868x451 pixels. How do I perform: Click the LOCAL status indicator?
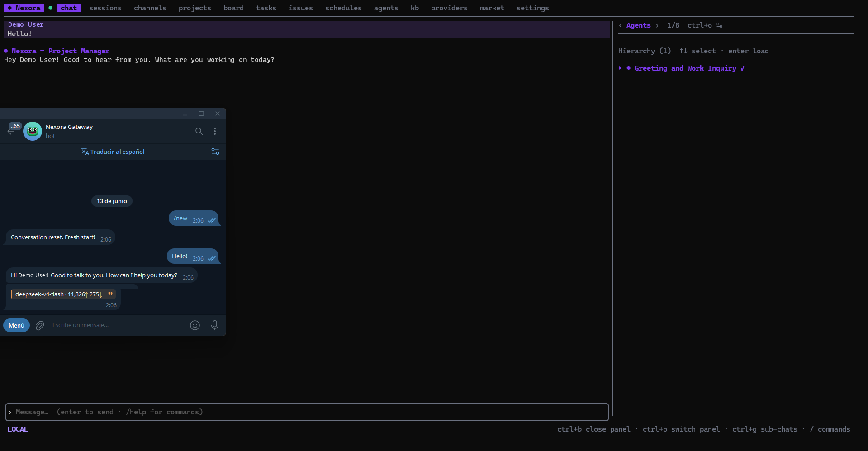pos(18,429)
